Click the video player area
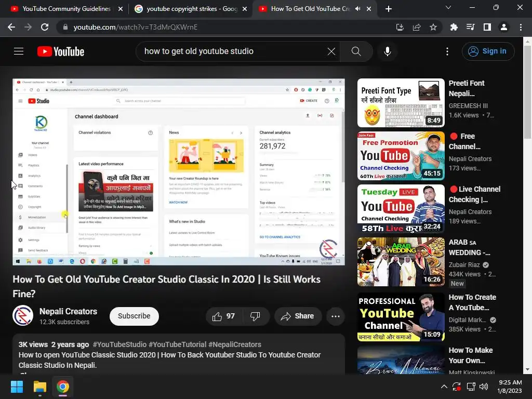The width and height of the screenshot is (532, 399). (179, 172)
